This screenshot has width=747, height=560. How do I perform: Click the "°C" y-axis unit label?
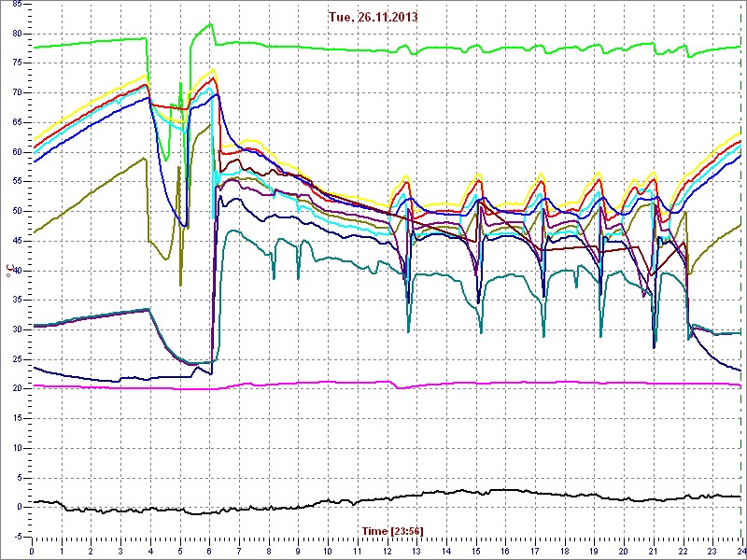pyautogui.click(x=8, y=270)
